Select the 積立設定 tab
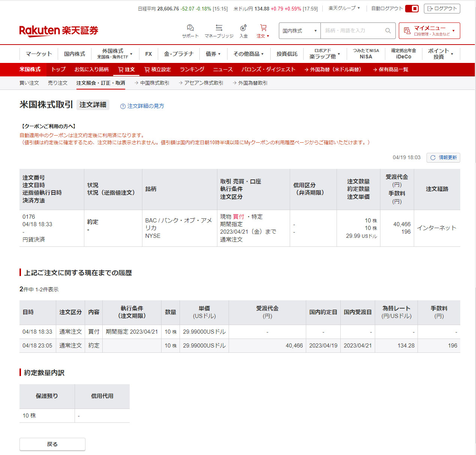The height and width of the screenshot is (455, 476). (157, 70)
